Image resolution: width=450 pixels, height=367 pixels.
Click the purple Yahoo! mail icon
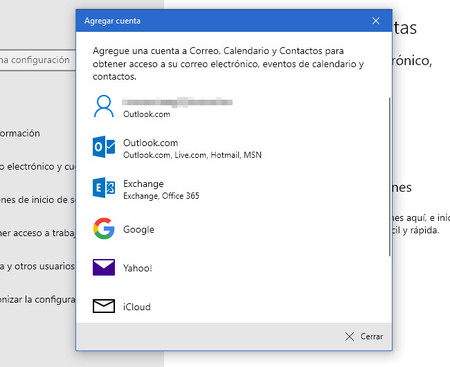pyautogui.click(x=104, y=267)
